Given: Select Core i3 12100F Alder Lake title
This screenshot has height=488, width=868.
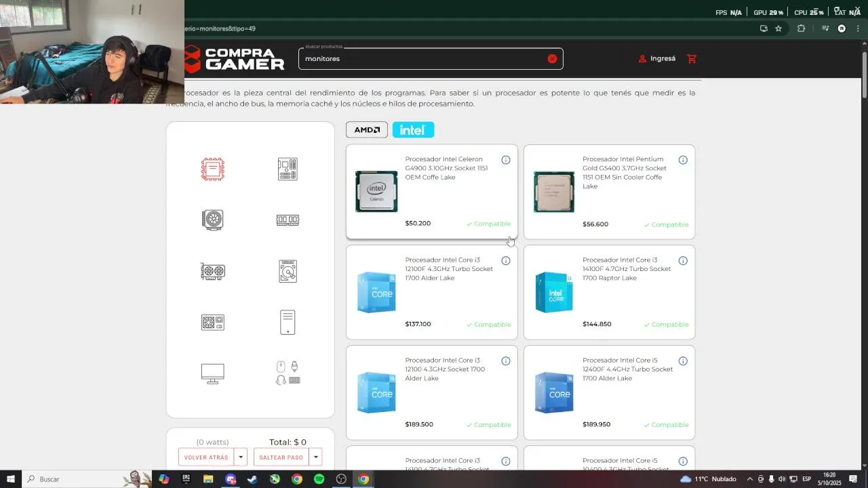Looking at the screenshot, I should click(449, 269).
